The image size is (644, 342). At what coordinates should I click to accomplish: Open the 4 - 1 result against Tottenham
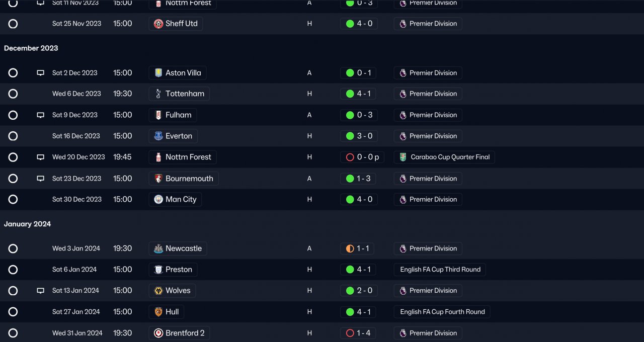coord(363,94)
